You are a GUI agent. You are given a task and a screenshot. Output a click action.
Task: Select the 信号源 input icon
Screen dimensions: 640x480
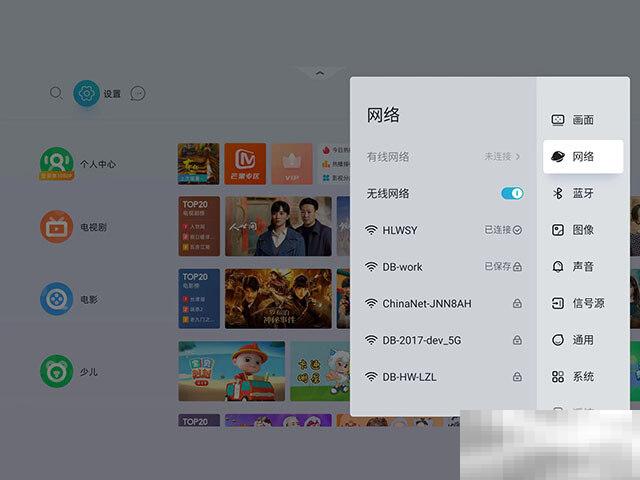[x=558, y=303]
